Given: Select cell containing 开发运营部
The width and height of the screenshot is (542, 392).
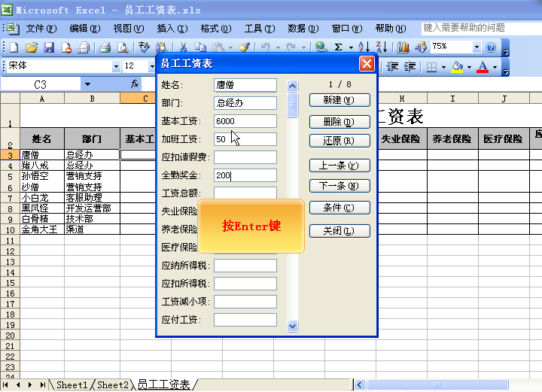Looking at the screenshot, I should 92,208.
